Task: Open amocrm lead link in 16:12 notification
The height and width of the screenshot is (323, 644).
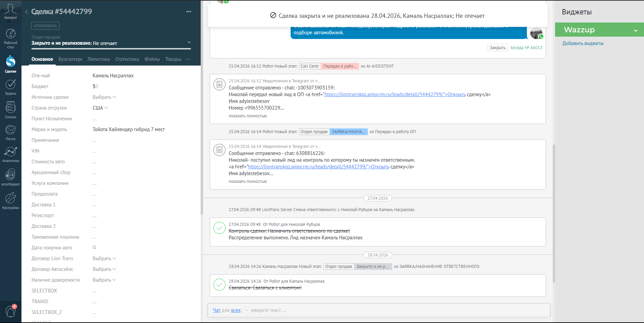Action: (395, 94)
